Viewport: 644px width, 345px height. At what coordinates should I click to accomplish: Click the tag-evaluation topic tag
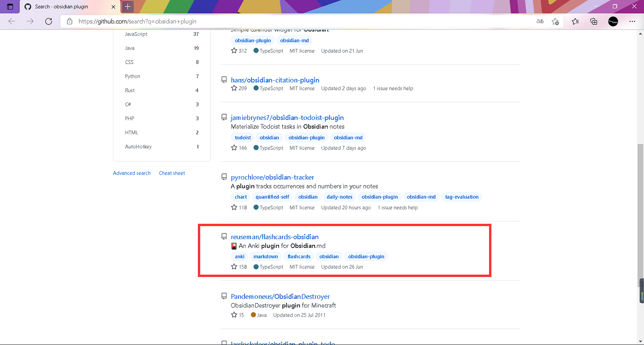462,197
